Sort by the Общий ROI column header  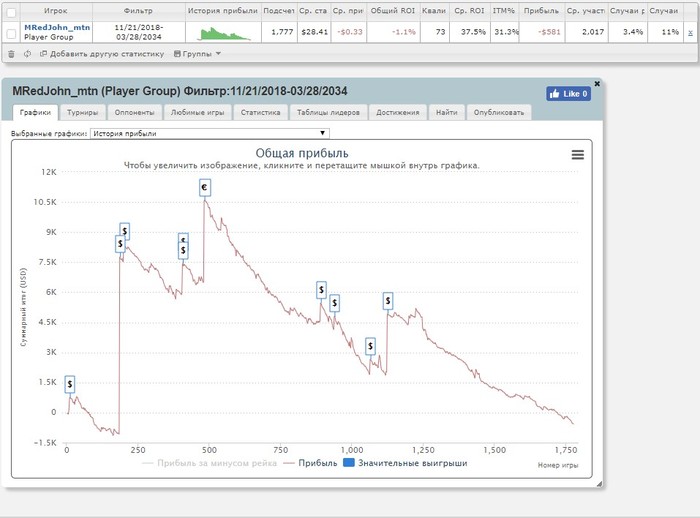(x=392, y=11)
